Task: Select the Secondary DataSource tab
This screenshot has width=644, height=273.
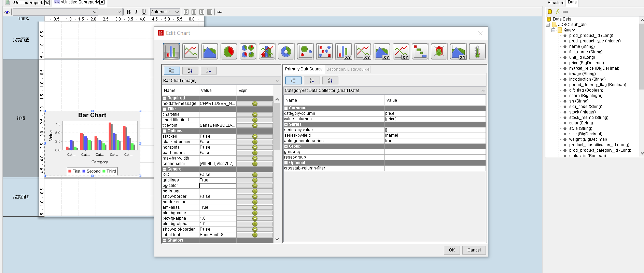Action: [x=348, y=69]
